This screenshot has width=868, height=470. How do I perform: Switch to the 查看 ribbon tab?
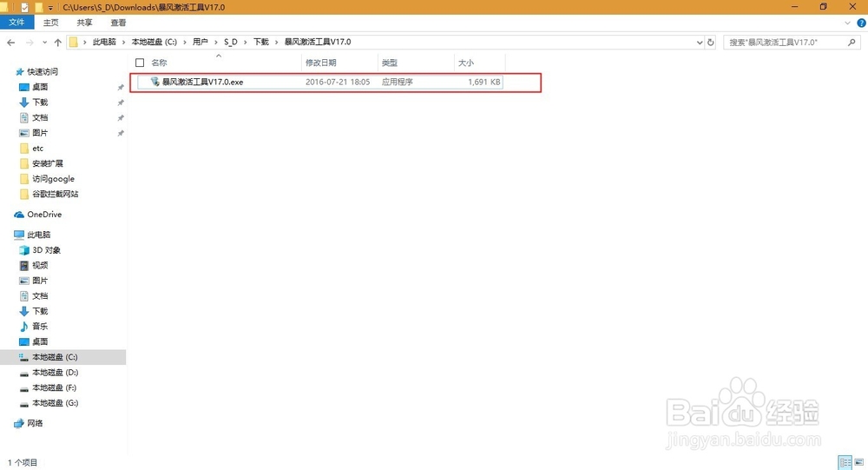118,23
